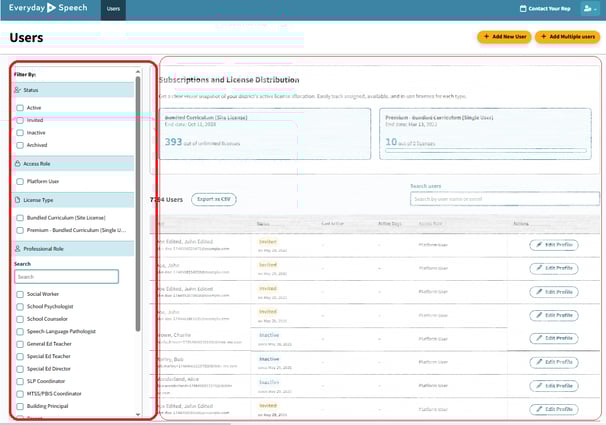
Task: Click the Actions column header
Action: [x=521, y=224]
